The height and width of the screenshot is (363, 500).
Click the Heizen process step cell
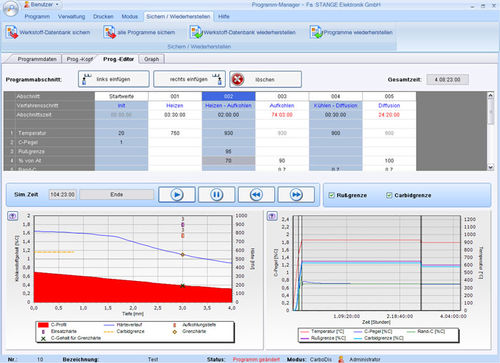point(175,105)
